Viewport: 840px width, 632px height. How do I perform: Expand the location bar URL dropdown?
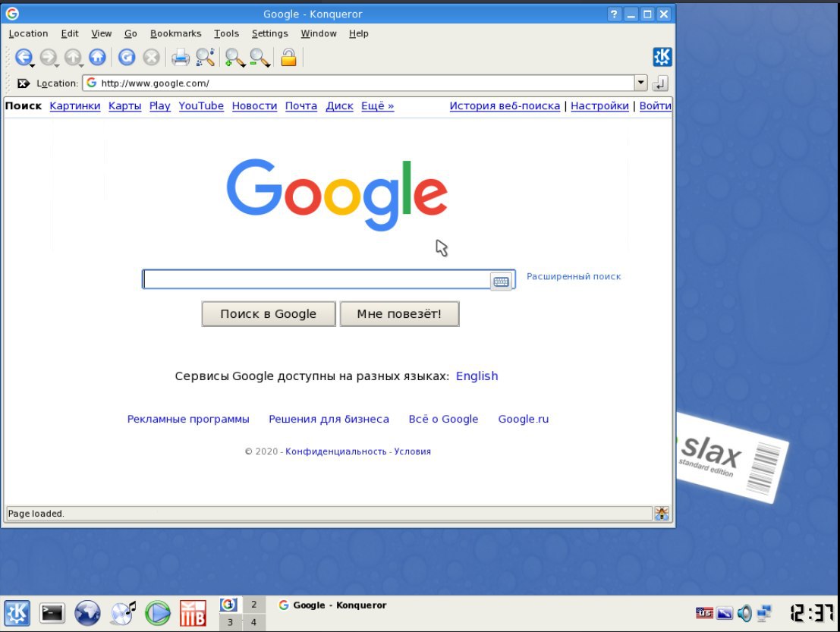[x=640, y=83]
